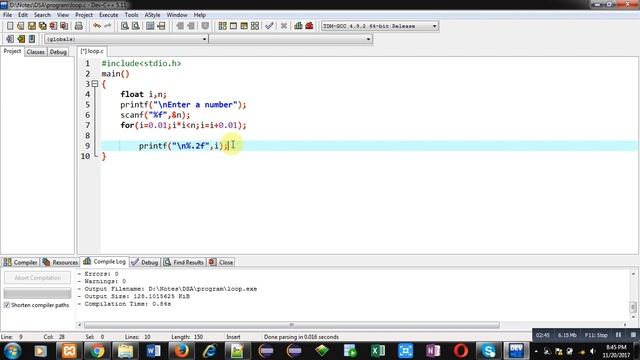This screenshot has height=360, width=640.
Task: Click the compilation progress bar
Action: [x=38, y=293]
